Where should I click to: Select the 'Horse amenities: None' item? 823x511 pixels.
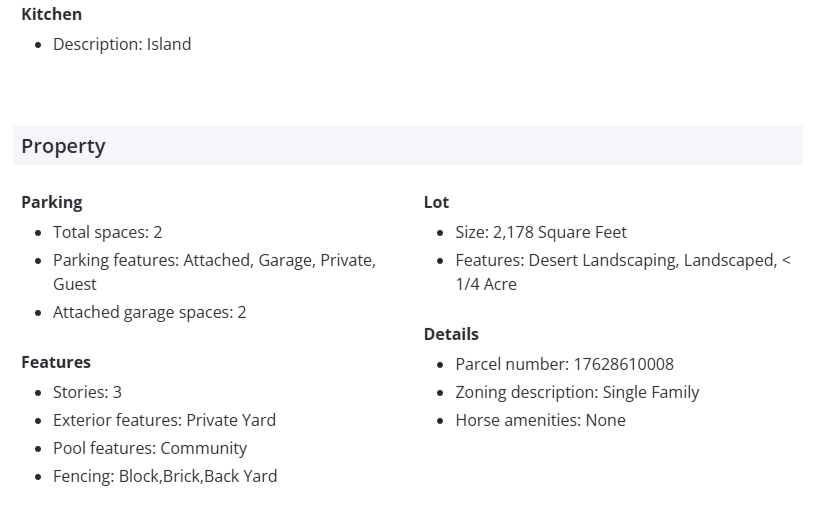click(x=540, y=420)
